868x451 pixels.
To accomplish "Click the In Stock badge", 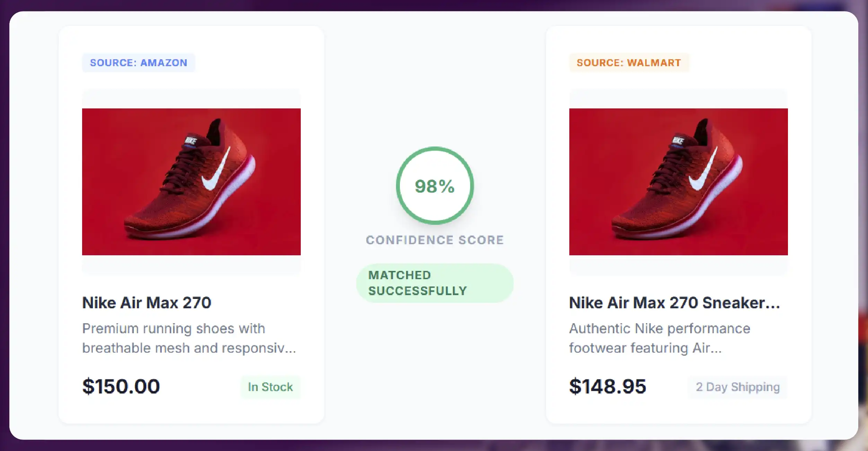I will coord(270,387).
